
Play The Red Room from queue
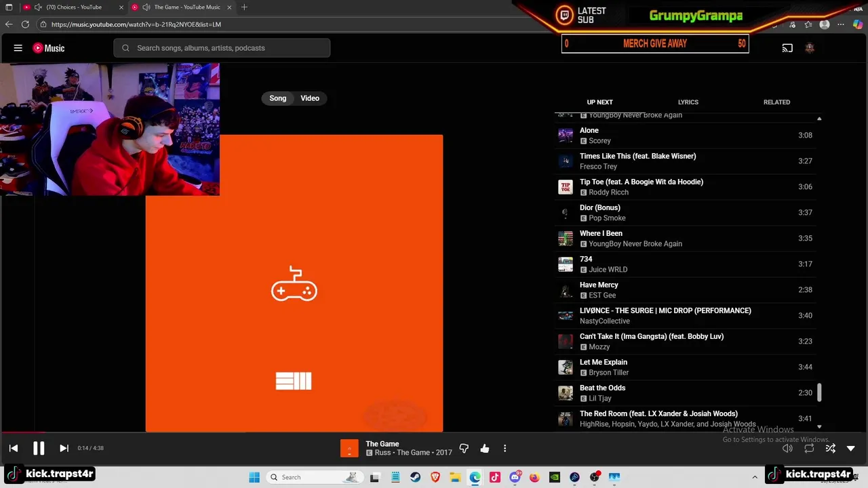[685, 419]
